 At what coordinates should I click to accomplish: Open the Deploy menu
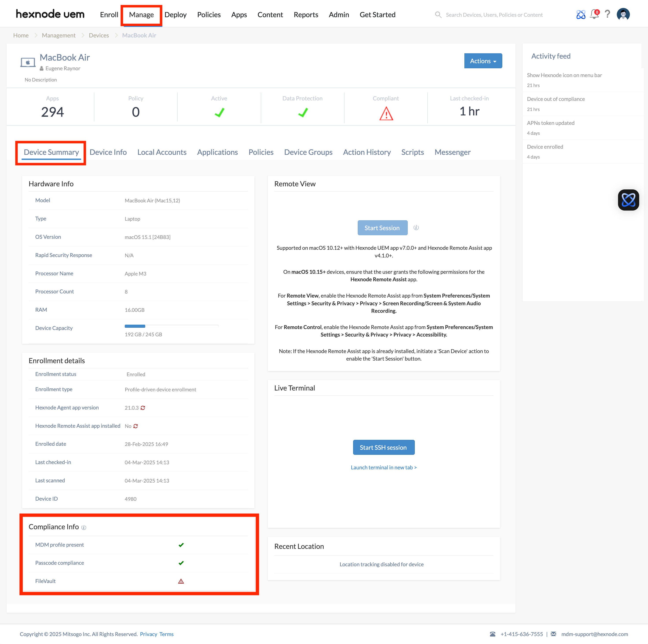point(175,15)
